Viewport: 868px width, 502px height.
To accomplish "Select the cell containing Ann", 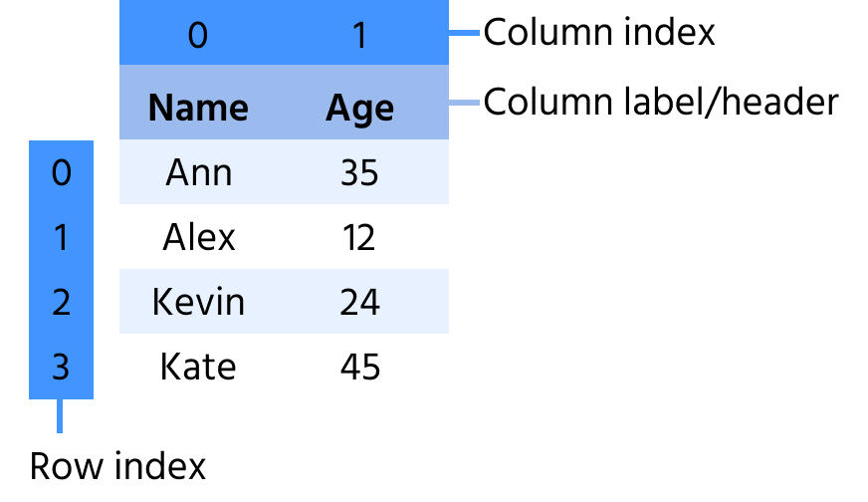I will coord(198,173).
